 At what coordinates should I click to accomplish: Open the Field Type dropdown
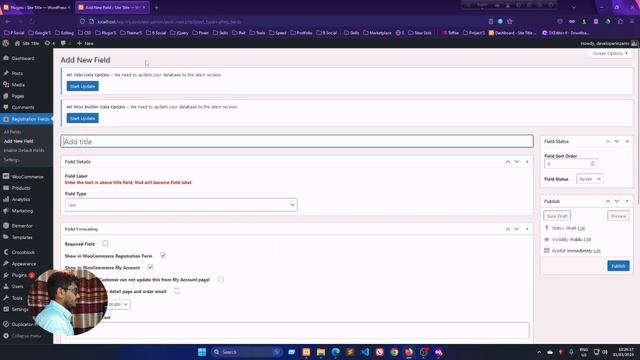click(181, 204)
